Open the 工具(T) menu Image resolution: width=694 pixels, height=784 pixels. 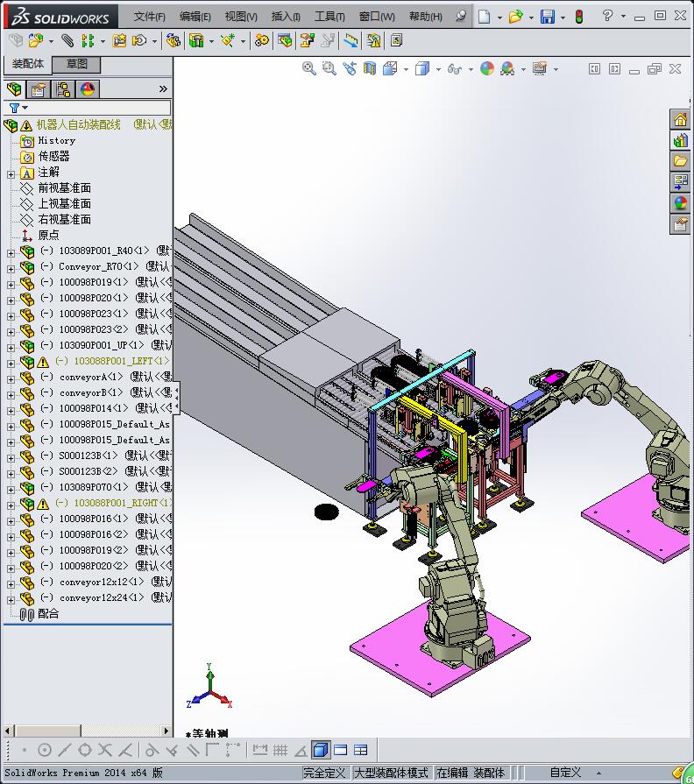329,17
